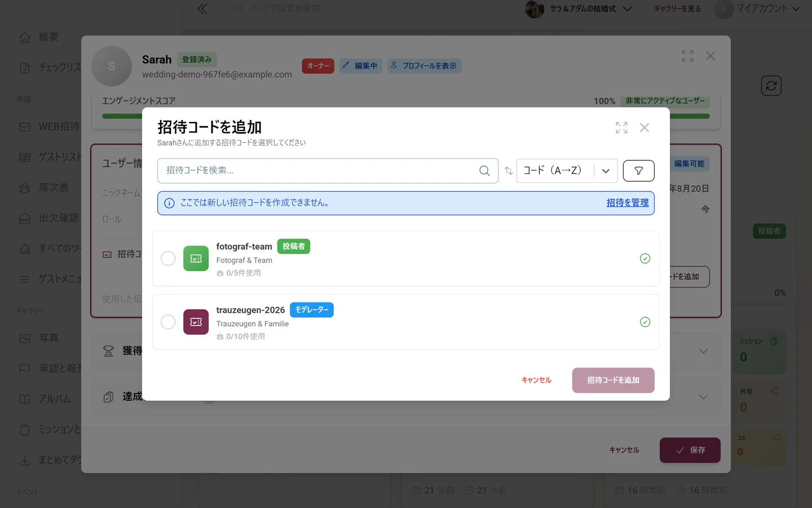The width and height of the screenshot is (812, 508).
Task: Follow the 招待を管理 link
Action: coord(627,203)
